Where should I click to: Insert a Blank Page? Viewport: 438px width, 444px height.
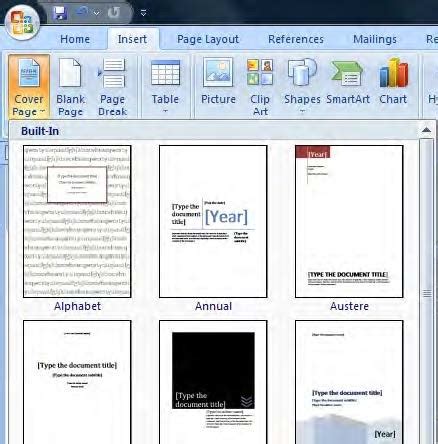(x=70, y=87)
